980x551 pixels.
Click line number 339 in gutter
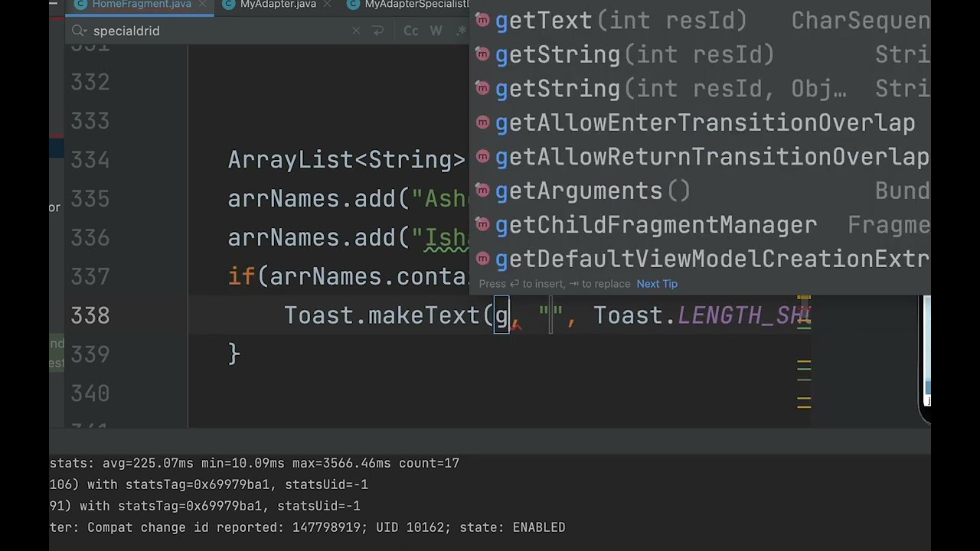90,354
